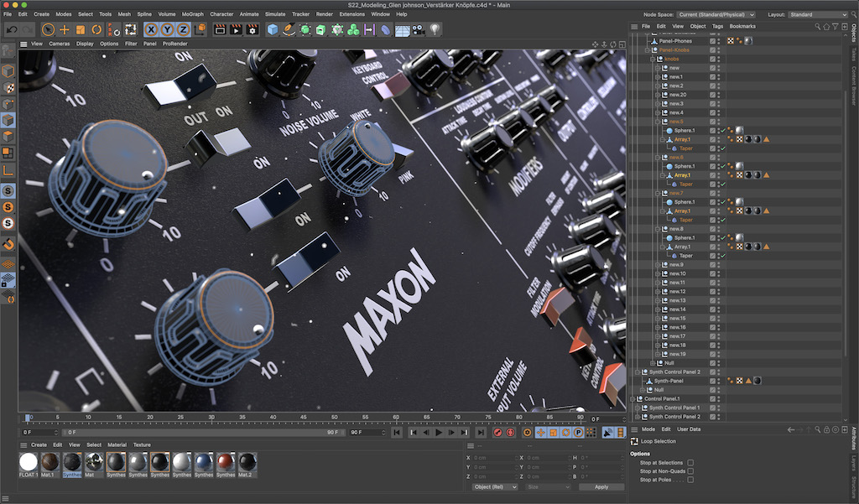Click the orange Enable Snap magnet-like icon
The image size is (859, 504).
8,244
